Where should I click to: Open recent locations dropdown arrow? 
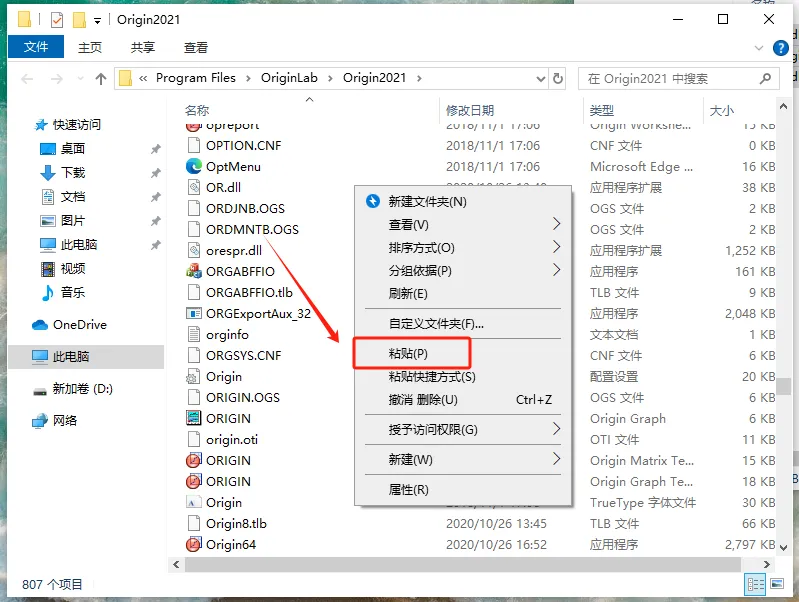tap(80, 78)
